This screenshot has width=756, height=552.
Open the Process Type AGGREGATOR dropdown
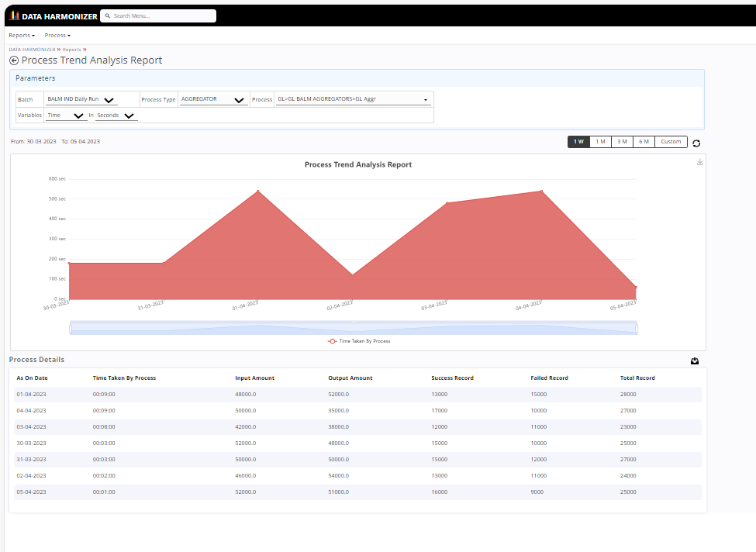coord(212,99)
